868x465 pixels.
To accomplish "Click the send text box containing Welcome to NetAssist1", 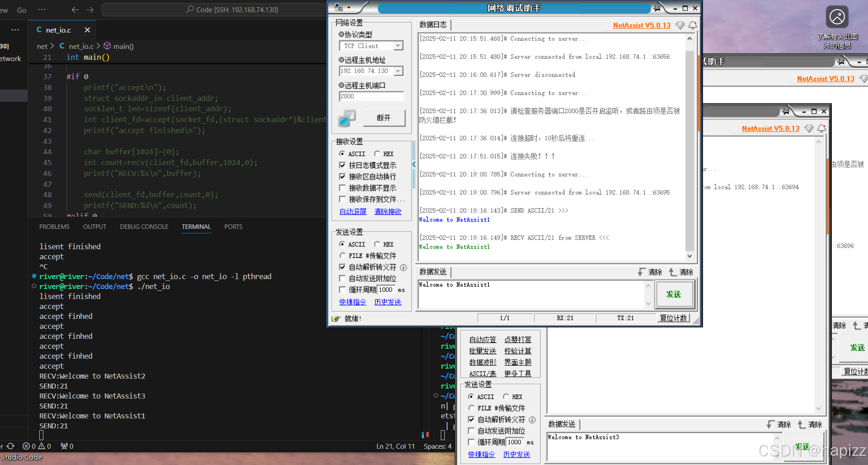I will tap(532, 294).
